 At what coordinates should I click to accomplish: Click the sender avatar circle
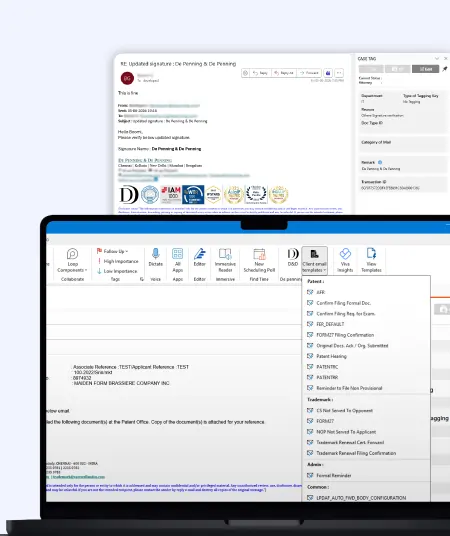pyautogui.click(x=127, y=78)
